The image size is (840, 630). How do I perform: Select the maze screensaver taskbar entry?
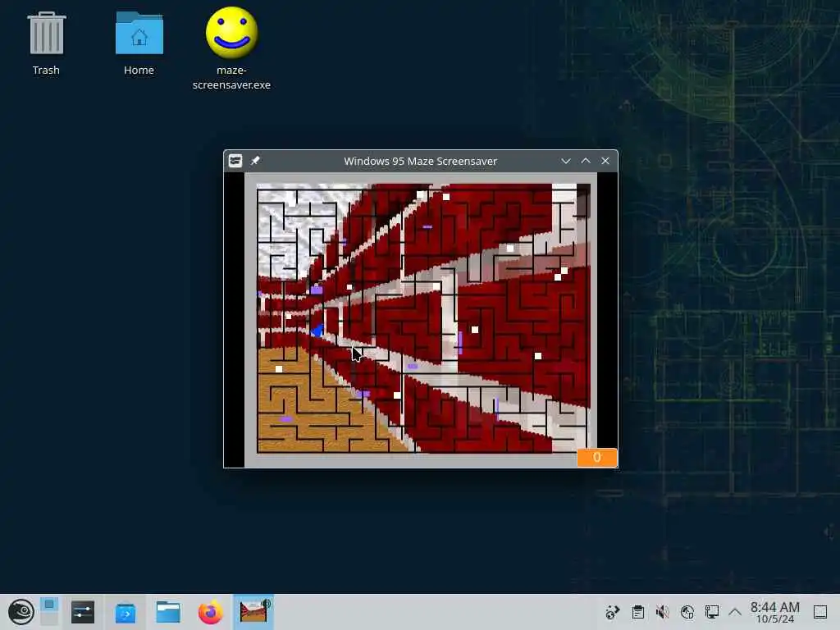(253, 612)
